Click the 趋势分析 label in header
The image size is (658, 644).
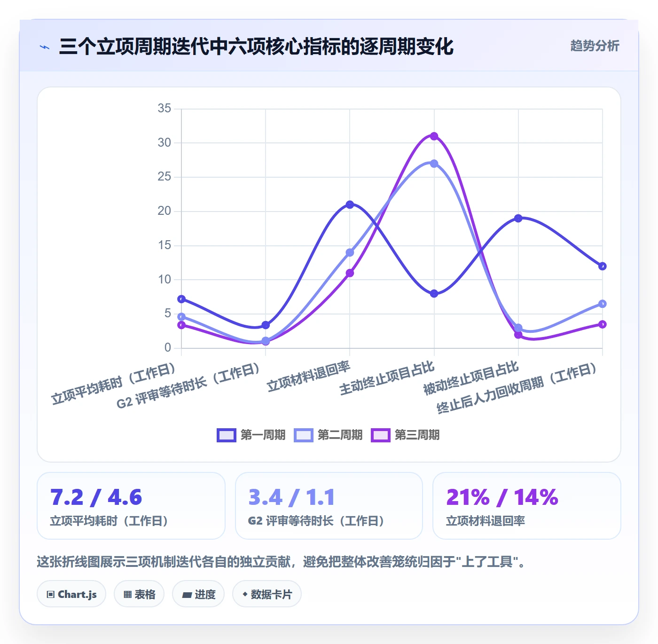click(x=595, y=46)
